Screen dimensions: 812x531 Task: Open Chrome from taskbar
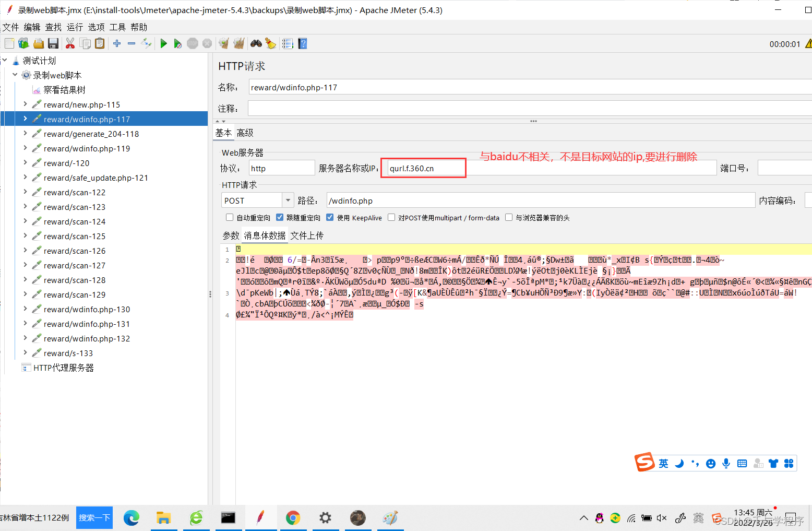[293, 517]
